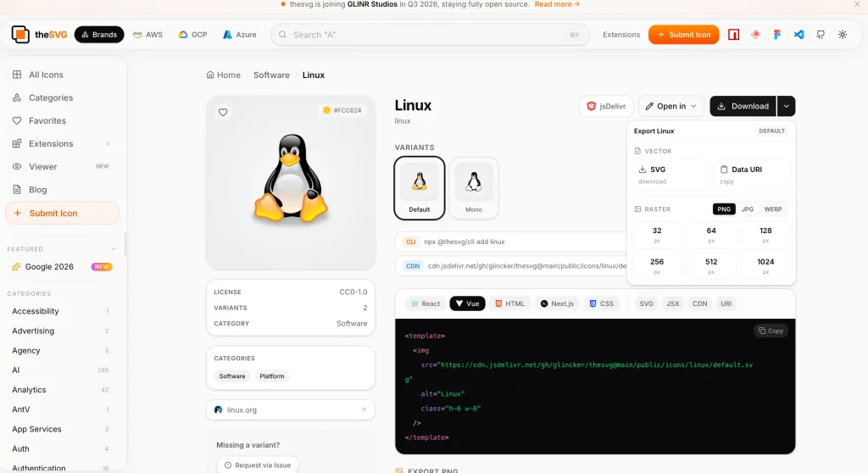
Task: Click Submit Icon in the sidebar
Action: [x=62, y=213]
